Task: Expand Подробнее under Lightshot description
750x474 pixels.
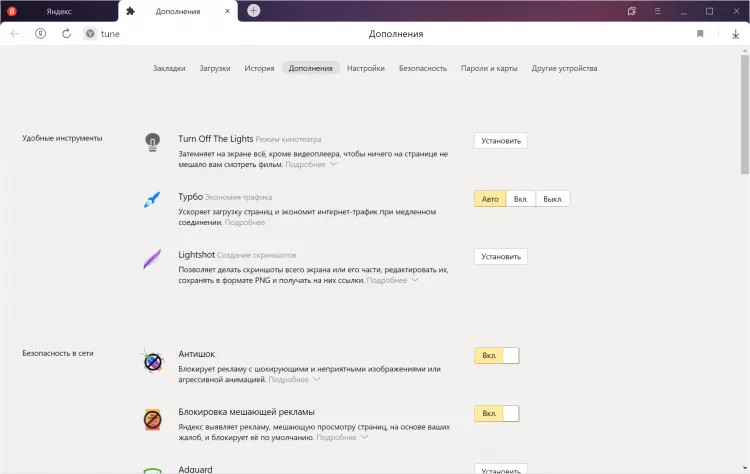Action: [x=392, y=281]
